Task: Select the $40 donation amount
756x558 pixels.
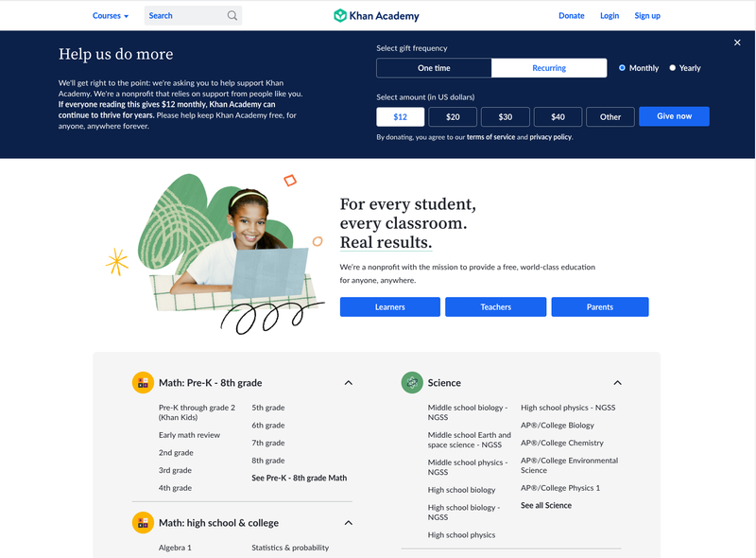Action: coord(558,117)
